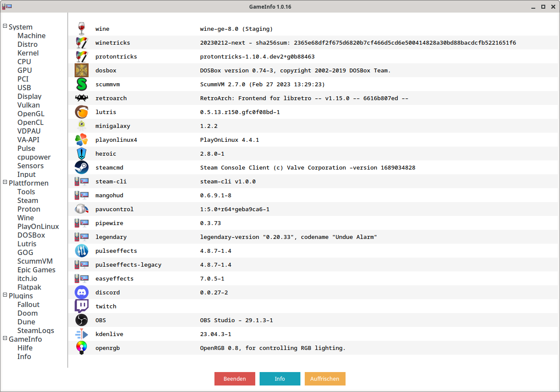Open the Distro entry
Viewport: 560px width, 392px height.
(x=27, y=44)
